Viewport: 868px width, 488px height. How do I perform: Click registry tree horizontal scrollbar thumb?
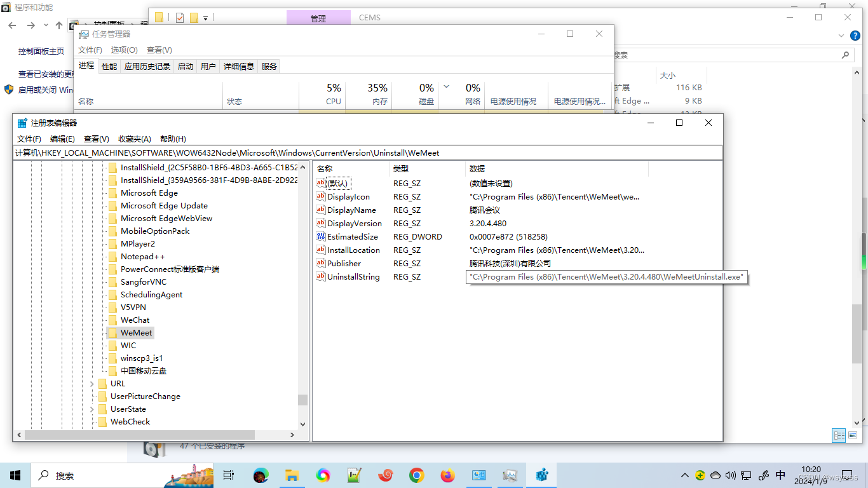[x=139, y=435]
